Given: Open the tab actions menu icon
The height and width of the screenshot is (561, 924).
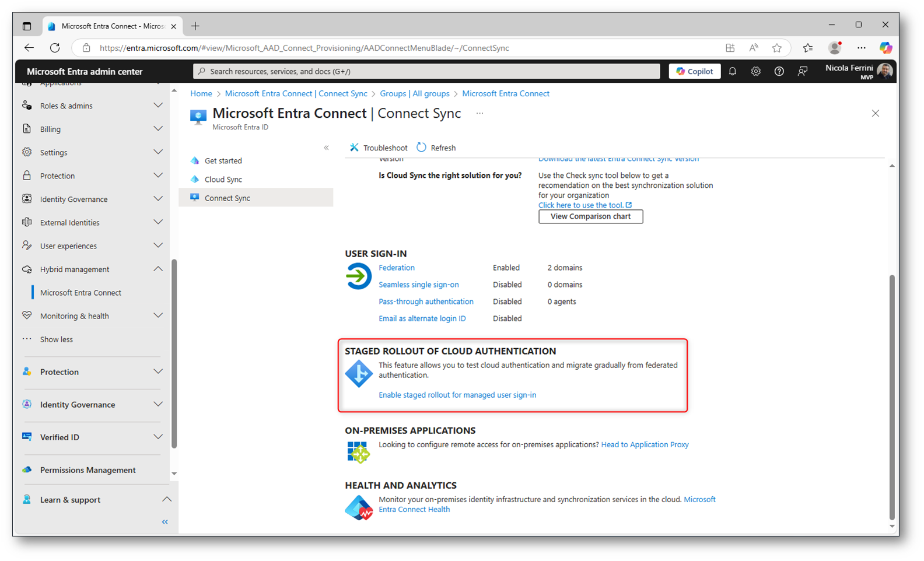Looking at the screenshot, I should click(27, 26).
